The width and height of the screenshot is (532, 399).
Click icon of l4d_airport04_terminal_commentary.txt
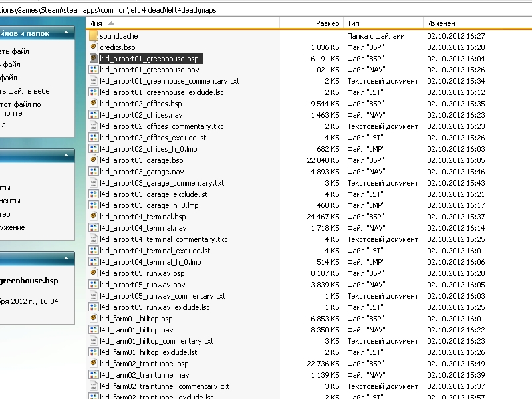93,239
